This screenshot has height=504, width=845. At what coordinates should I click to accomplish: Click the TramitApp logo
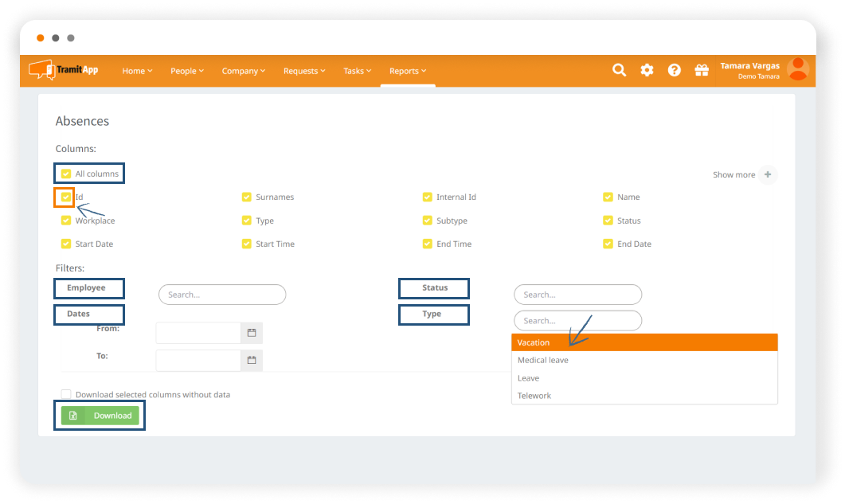[x=64, y=70]
